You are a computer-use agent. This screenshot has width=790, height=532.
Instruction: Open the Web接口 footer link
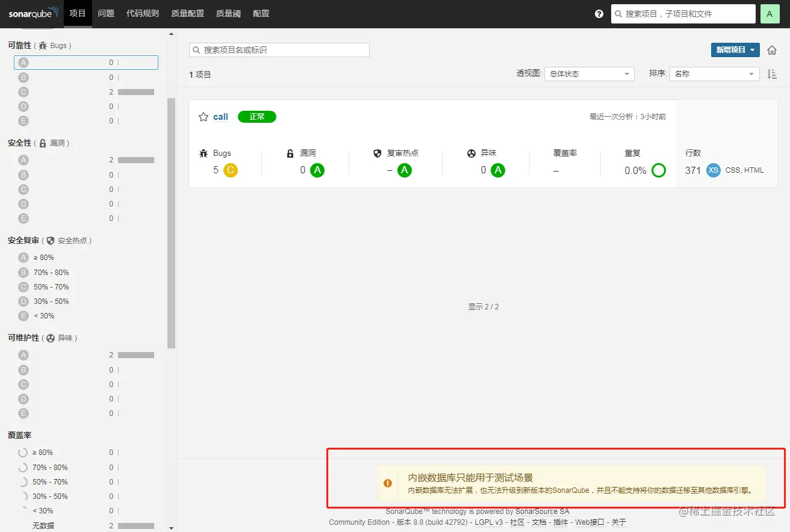tap(589, 522)
